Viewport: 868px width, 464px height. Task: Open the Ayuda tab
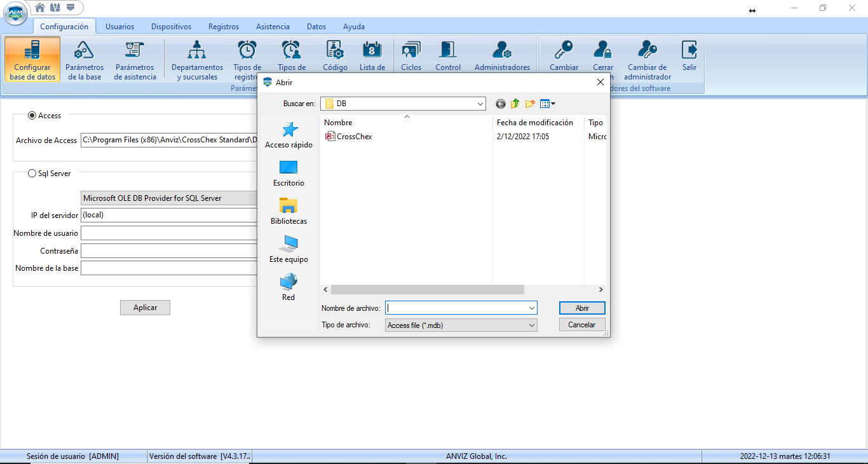pyautogui.click(x=354, y=27)
